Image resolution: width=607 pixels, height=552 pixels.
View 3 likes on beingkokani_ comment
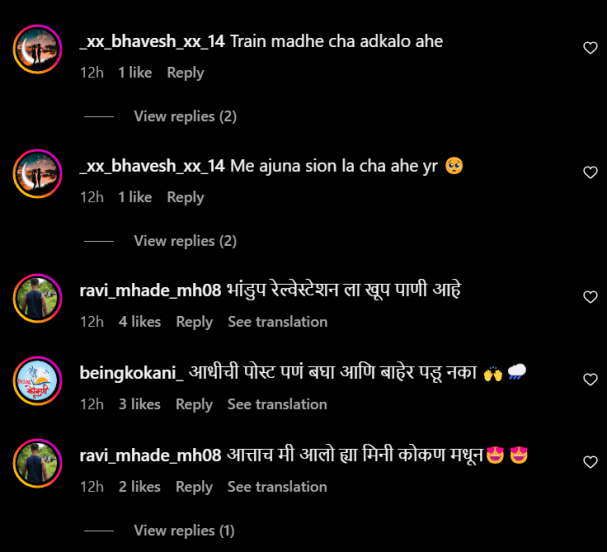tap(139, 405)
